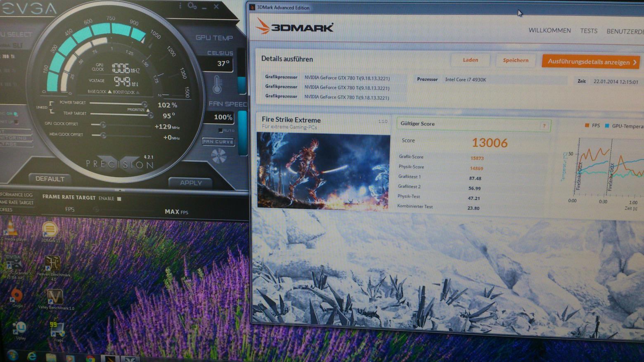The image size is (644, 362).
Task: Select Performance Log tab in Precision
Action: click(x=17, y=195)
